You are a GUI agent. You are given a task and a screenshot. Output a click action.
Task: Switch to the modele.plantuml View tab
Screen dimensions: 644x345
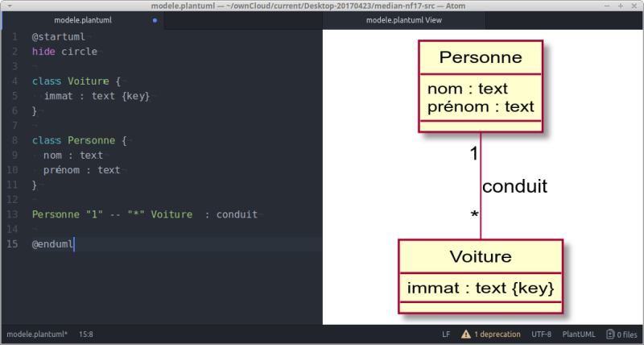(x=404, y=20)
